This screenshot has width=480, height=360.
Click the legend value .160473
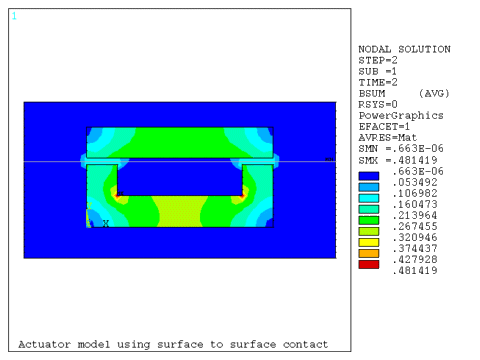point(415,204)
